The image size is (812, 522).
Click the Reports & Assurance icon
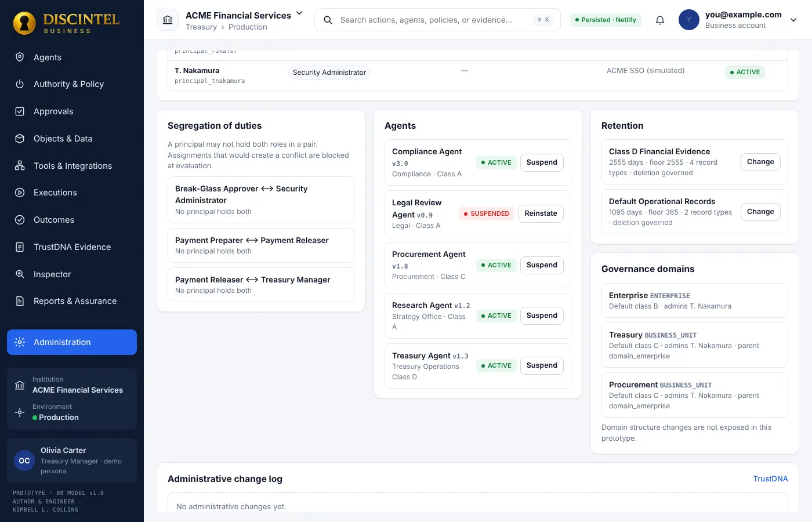click(20, 301)
